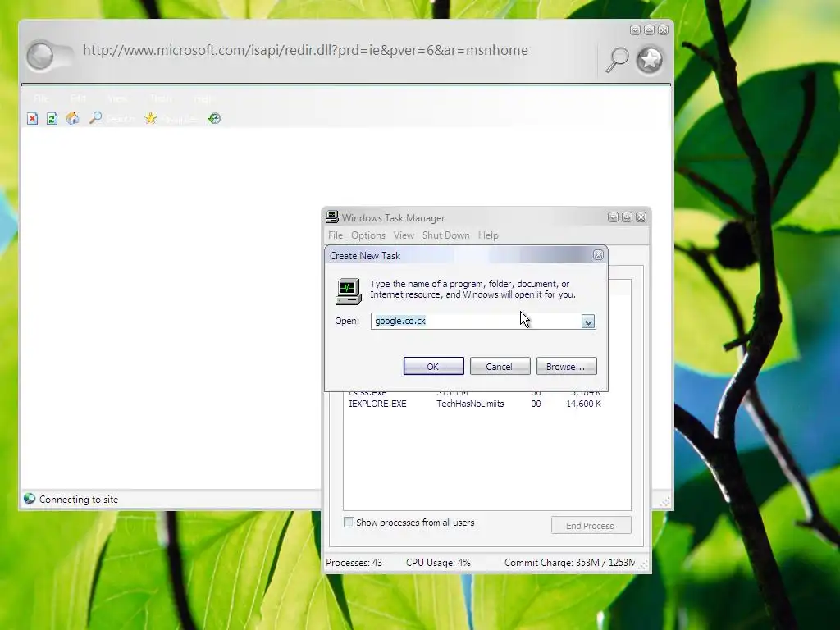This screenshot has width=840, height=630.
Task: Open the File menu in Task Manager
Action: 336,235
